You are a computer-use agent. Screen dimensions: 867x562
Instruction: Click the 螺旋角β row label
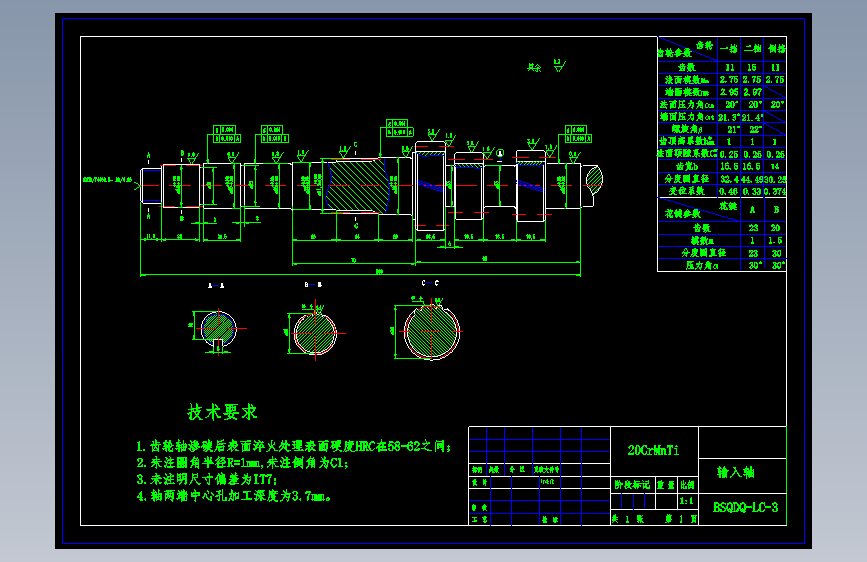687,129
